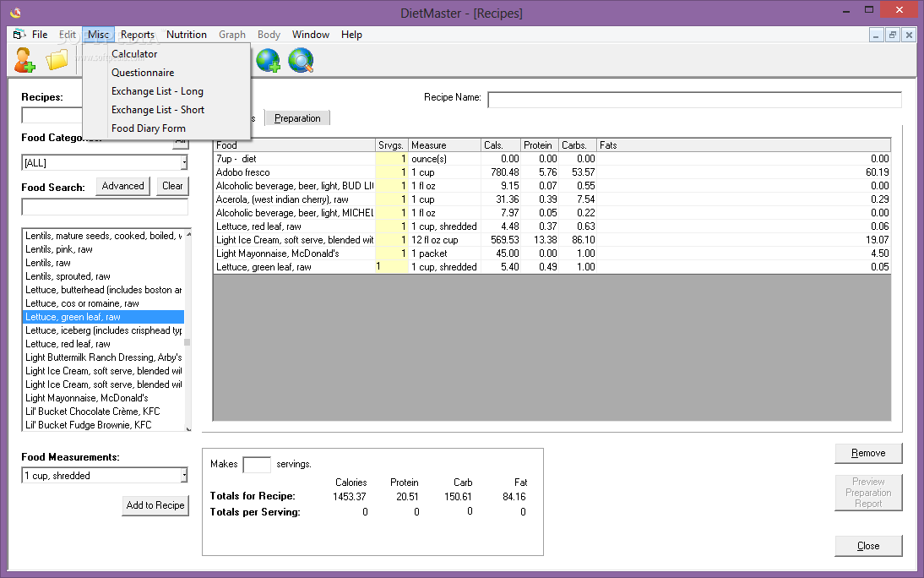Viewport: 924px width, 578px height.
Task: Select Lil' Bucket Chocolate Crème, KFC
Action: [103, 412]
